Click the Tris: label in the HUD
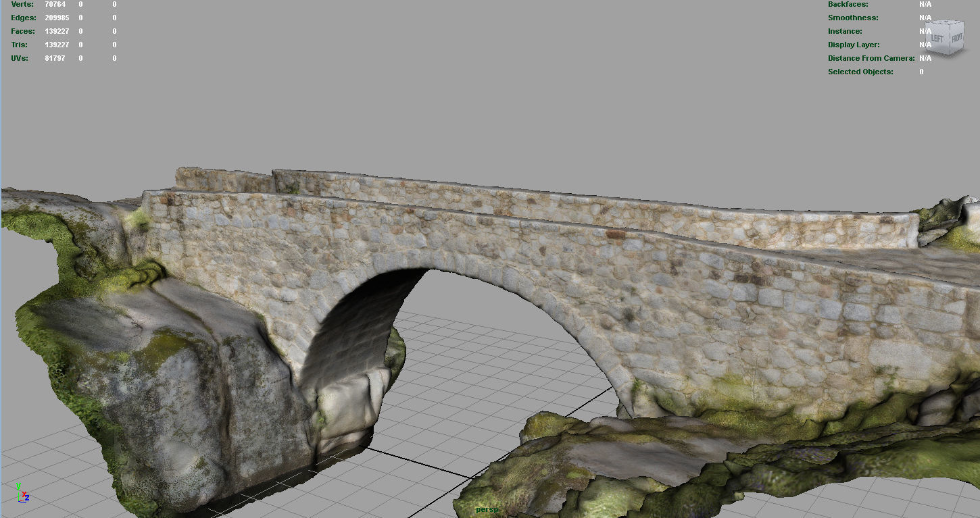The height and width of the screenshot is (518, 980). pos(20,45)
